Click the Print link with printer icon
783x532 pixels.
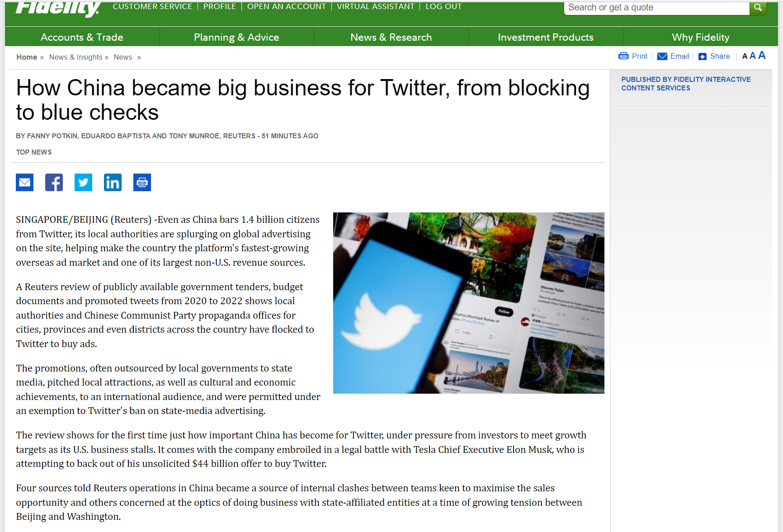[633, 56]
